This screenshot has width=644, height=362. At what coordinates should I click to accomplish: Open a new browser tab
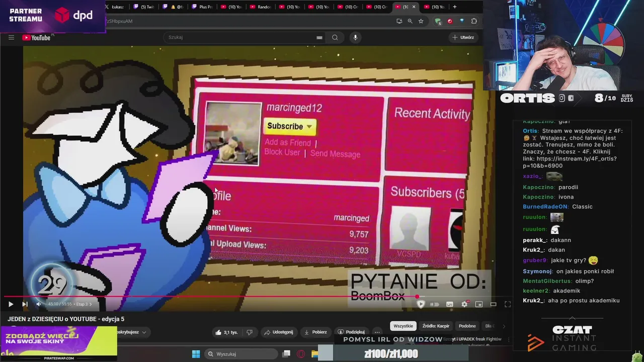[x=455, y=7]
